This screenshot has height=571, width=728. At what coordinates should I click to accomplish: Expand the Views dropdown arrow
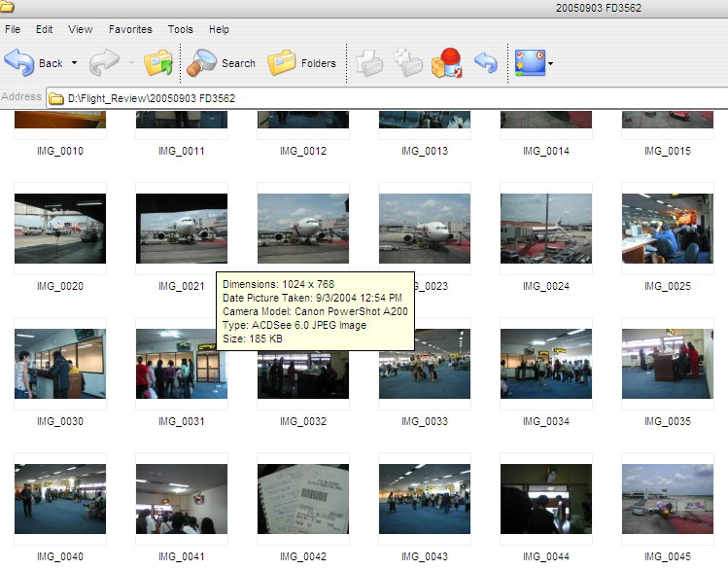click(551, 63)
